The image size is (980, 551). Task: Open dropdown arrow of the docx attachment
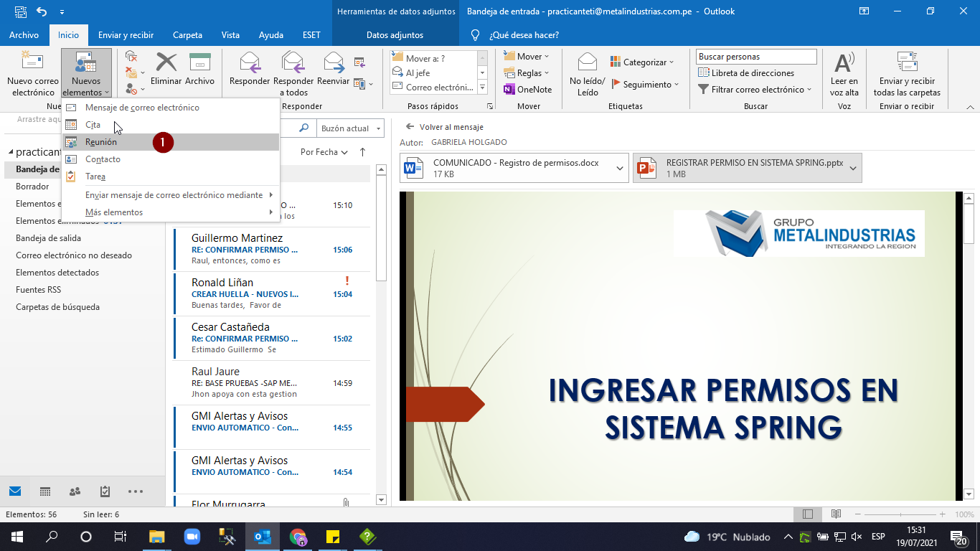621,168
